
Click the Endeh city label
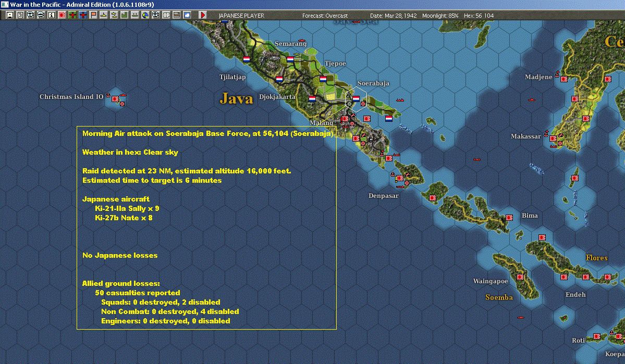tap(575, 295)
